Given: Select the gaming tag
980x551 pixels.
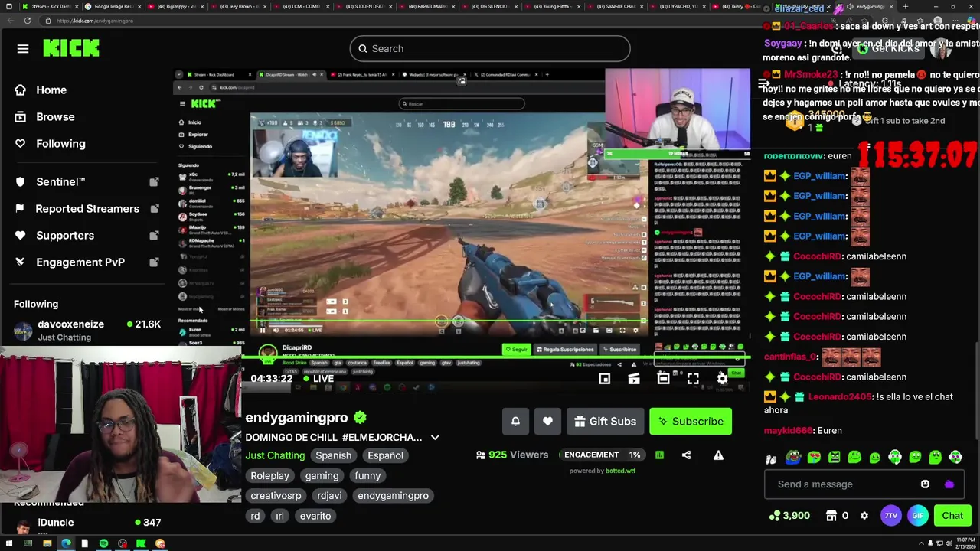Looking at the screenshot, I should pyautogui.click(x=322, y=476).
